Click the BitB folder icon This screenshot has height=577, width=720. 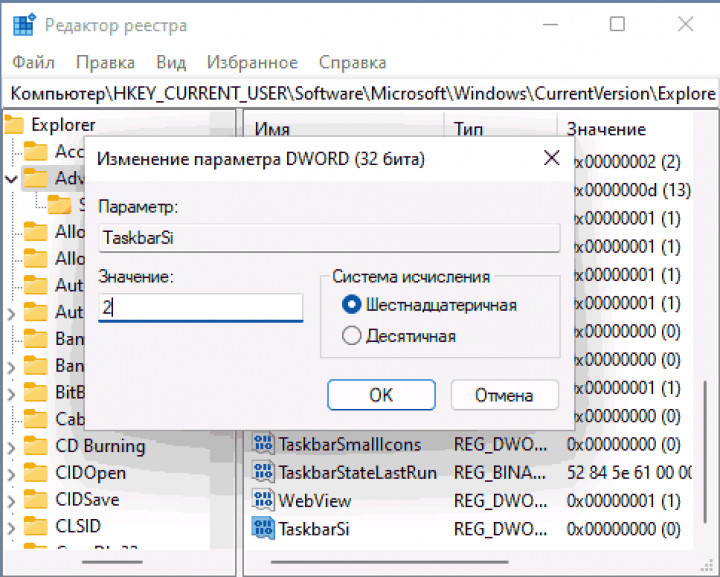coord(35,392)
